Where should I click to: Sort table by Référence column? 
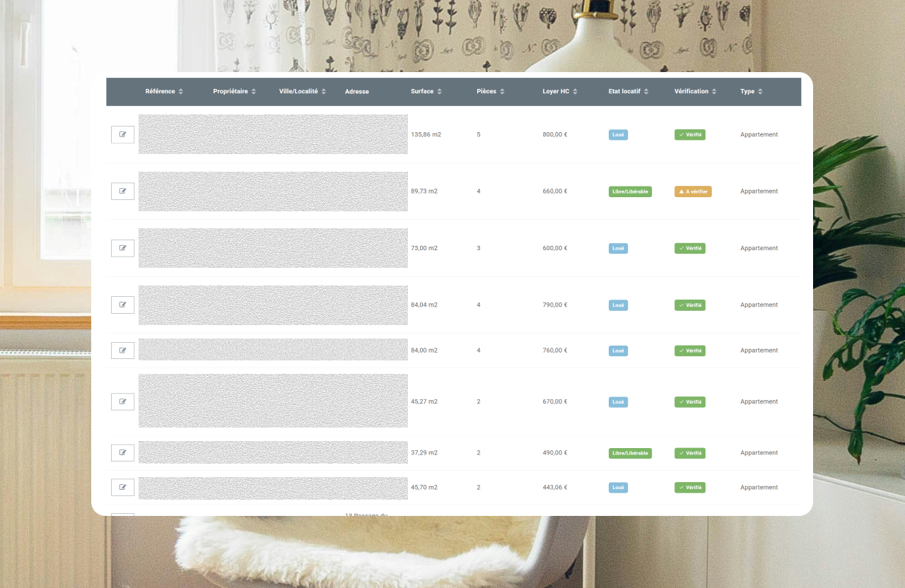tap(164, 91)
